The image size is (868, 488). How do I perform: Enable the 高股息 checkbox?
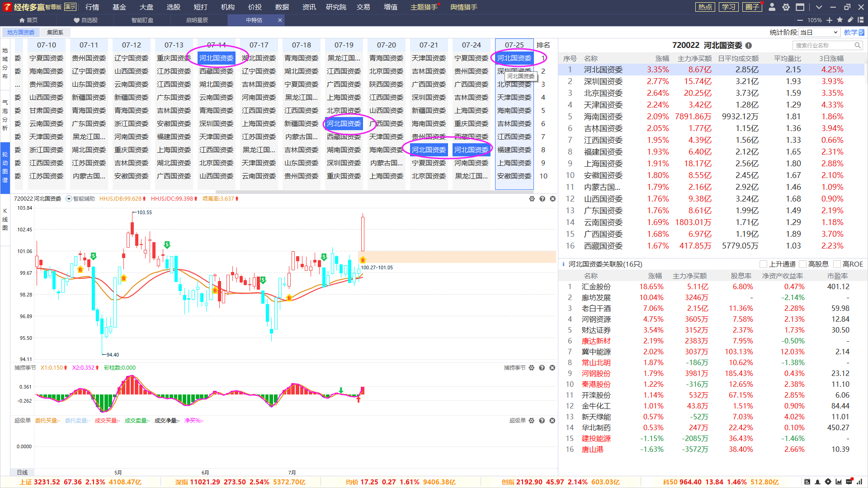[x=803, y=264]
